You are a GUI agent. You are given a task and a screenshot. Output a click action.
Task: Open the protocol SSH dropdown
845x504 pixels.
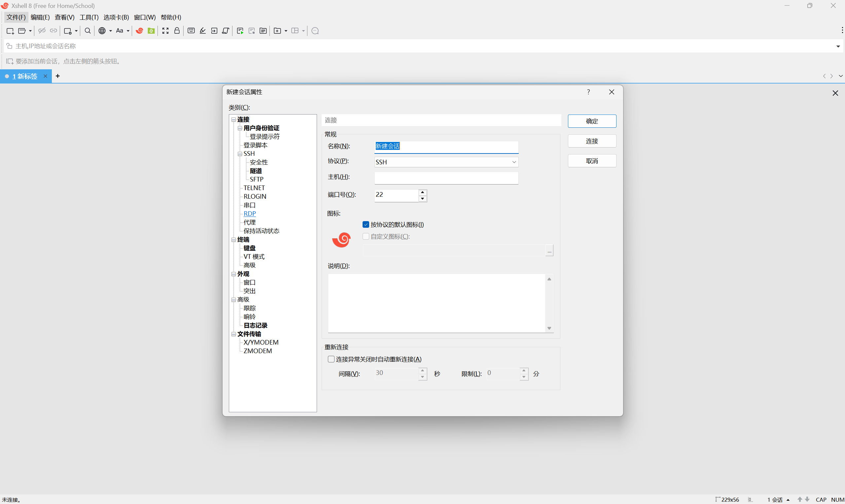point(446,162)
